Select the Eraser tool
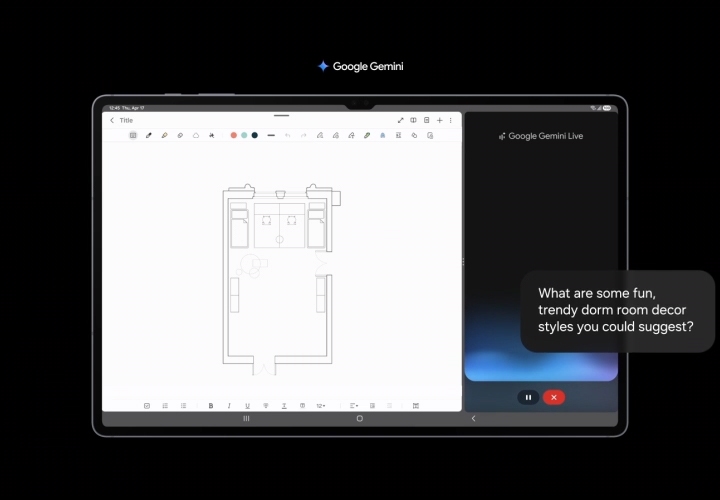The image size is (720, 500). 180,135
